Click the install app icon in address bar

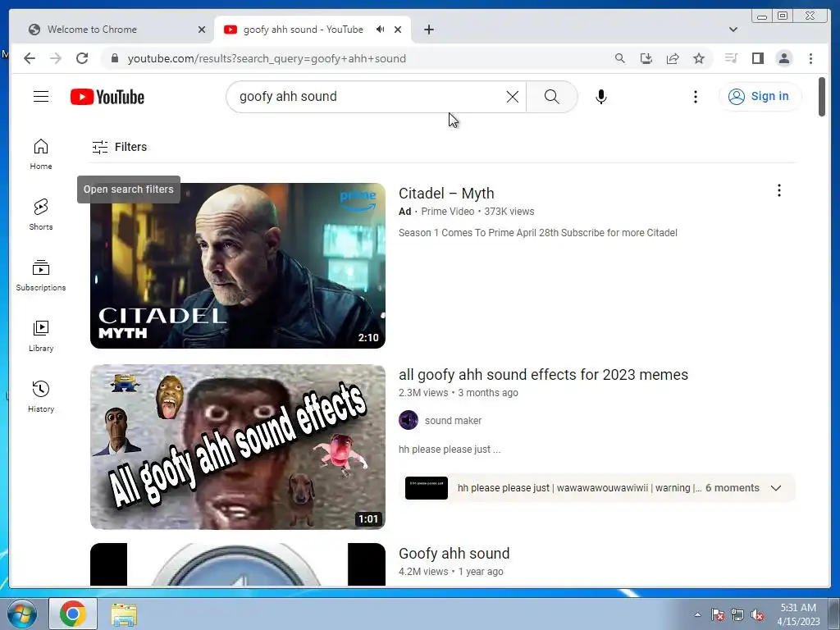646,58
